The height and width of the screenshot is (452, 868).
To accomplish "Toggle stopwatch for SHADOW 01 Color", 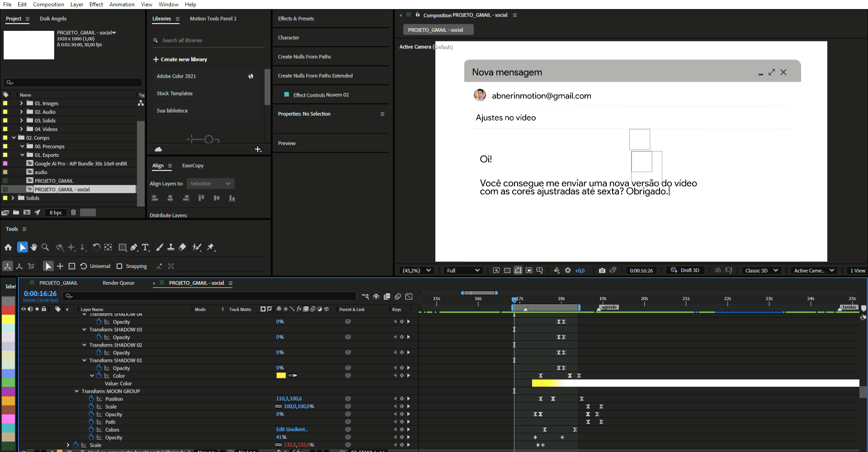I will click(x=99, y=376).
